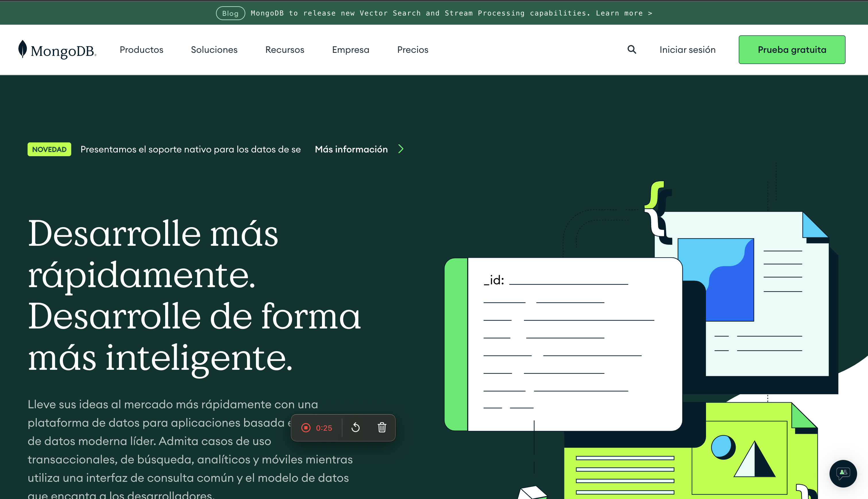Open the search magnifier icon
This screenshot has width=868, height=499.
[x=631, y=50]
